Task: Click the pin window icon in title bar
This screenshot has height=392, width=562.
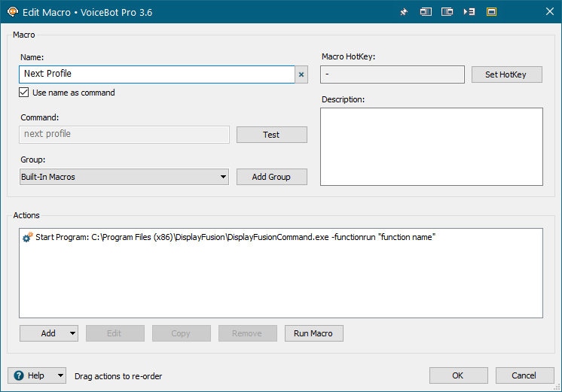Action: [404, 11]
